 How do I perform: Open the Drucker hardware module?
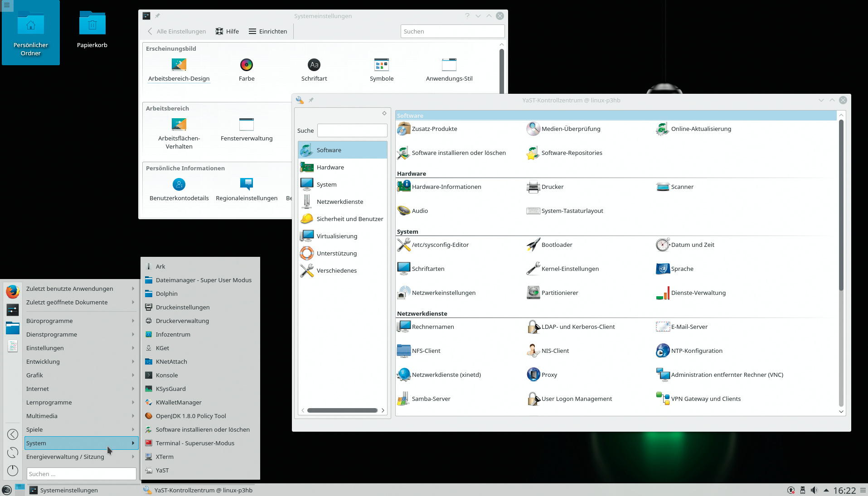533,187
